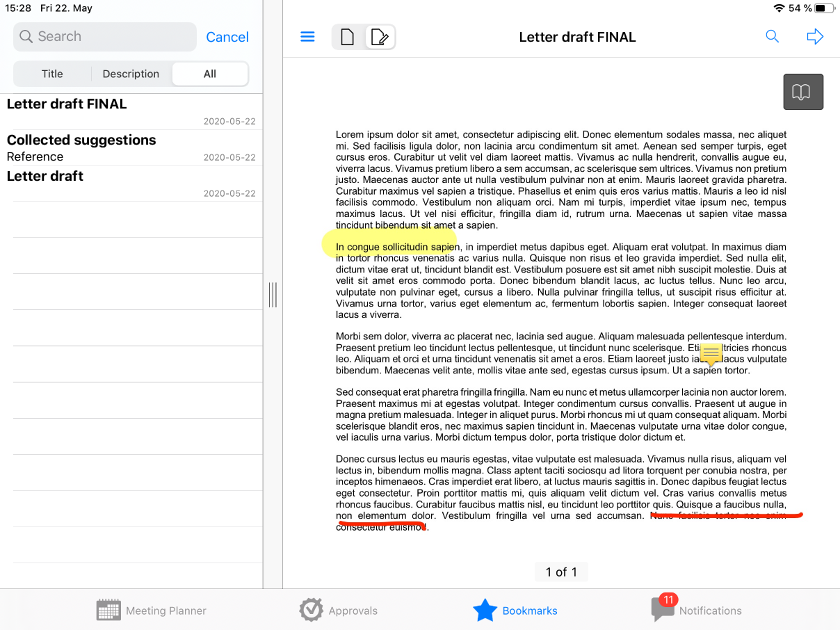The height and width of the screenshot is (630, 840).
Task: Go to the Approvals tab
Action: pyautogui.click(x=339, y=611)
